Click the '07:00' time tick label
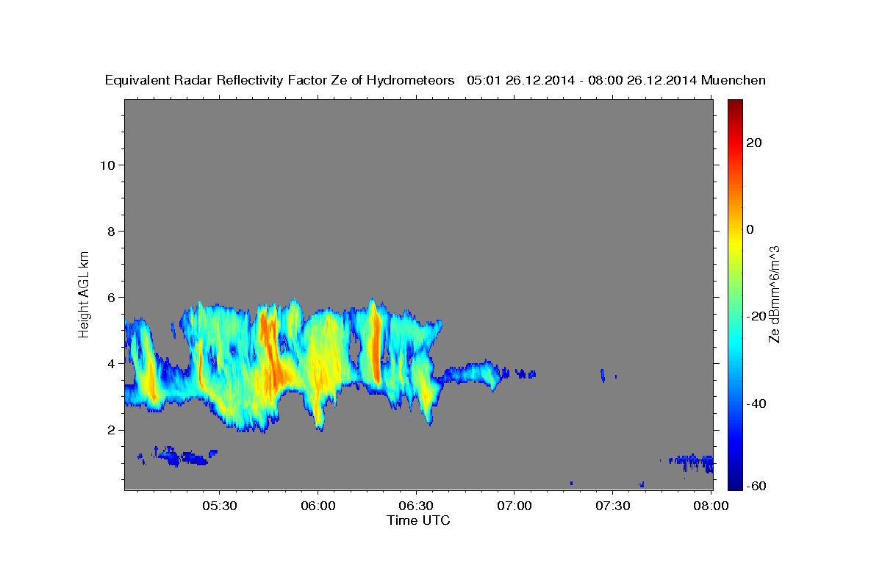This screenshot has width=882, height=588. [x=514, y=506]
